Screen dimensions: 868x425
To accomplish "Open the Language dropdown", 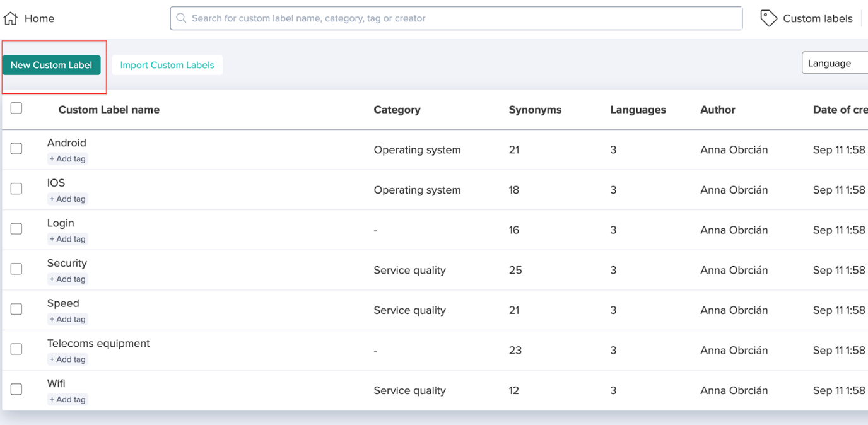I will [x=834, y=63].
